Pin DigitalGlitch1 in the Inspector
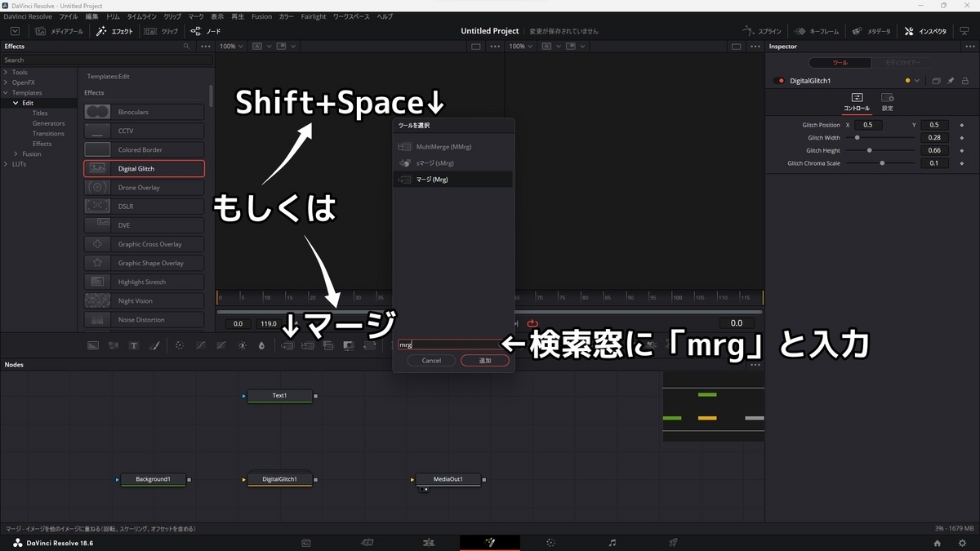Screen dimensions: 980x551 pos(950,81)
